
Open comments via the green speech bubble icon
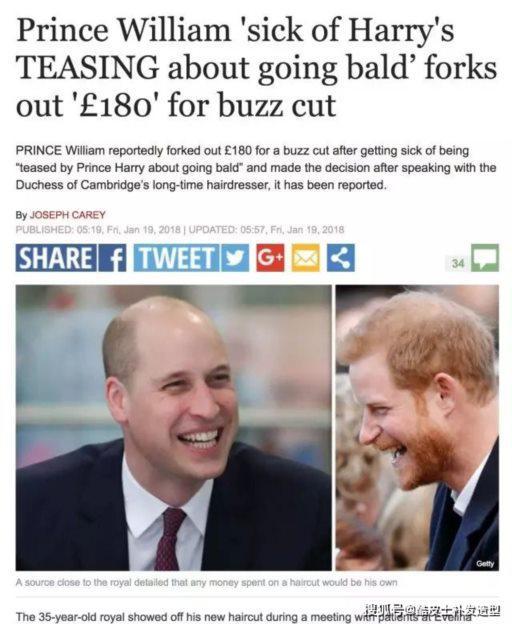point(485,258)
